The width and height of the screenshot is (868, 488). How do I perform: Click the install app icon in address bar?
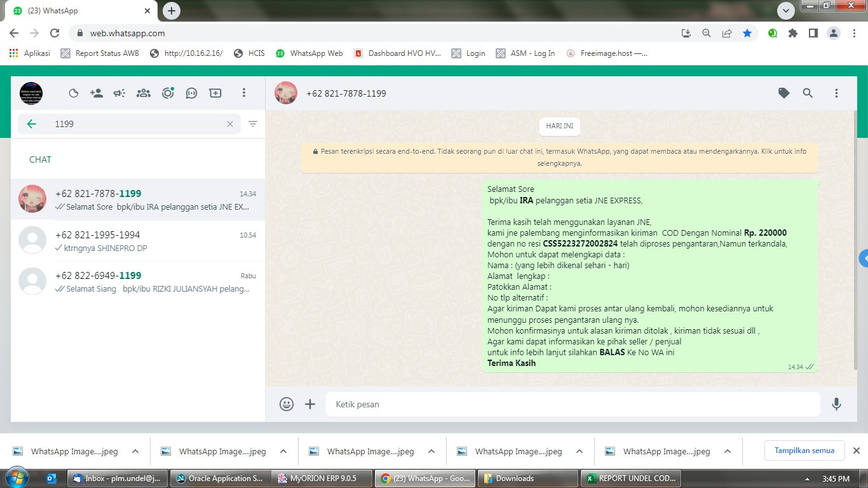(x=686, y=33)
